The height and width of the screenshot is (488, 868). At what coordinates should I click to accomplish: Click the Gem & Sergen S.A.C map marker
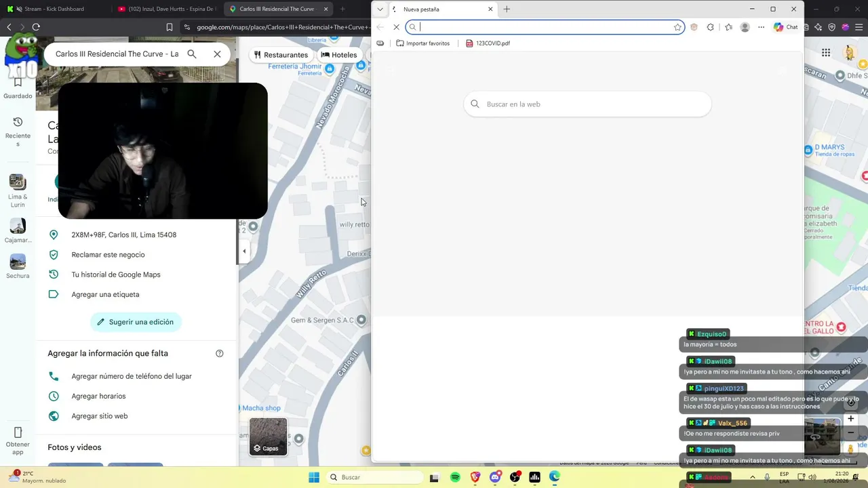pos(361,320)
